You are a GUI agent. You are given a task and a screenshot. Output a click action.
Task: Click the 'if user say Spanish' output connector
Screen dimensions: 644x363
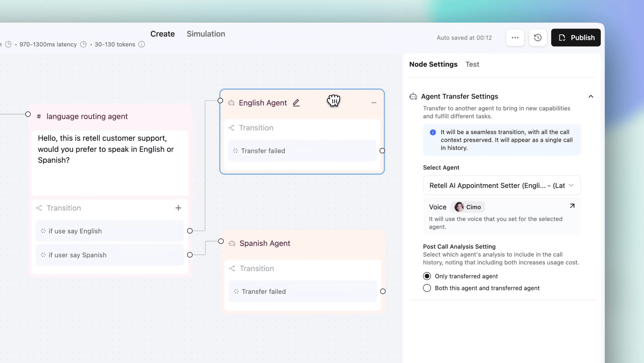point(190,255)
